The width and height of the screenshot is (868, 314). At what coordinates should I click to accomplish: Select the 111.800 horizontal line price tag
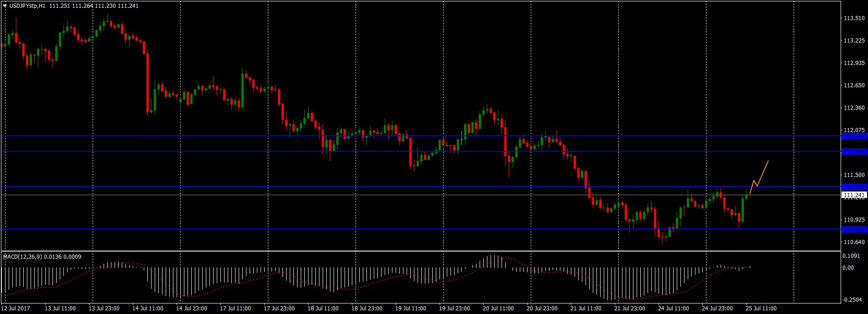point(854,152)
